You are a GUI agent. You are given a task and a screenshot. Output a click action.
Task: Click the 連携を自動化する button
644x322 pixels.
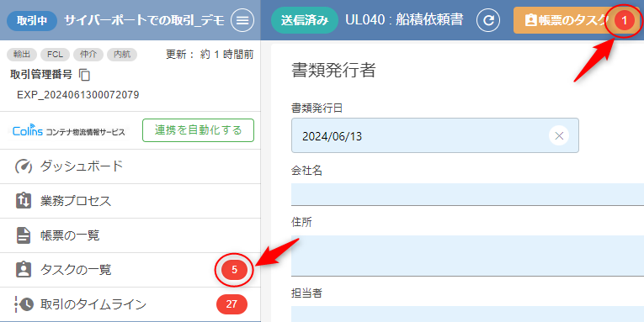pyautogui.click(x=199, y=130)
